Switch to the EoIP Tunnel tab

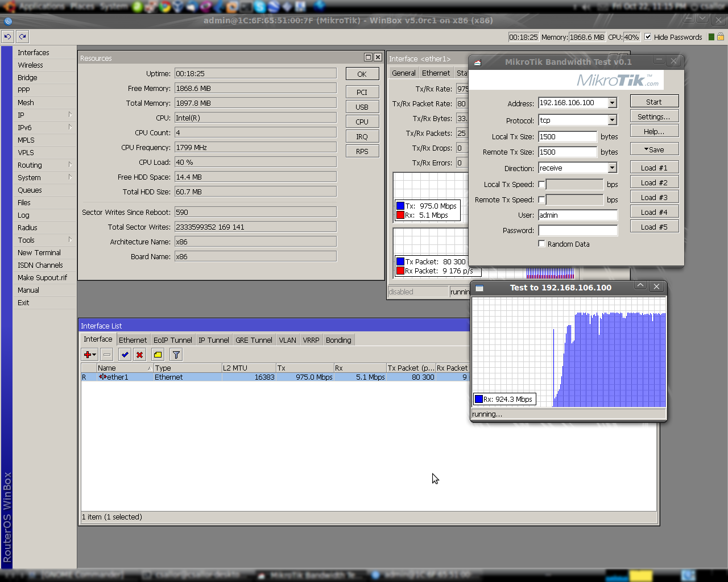click(172, 340)
